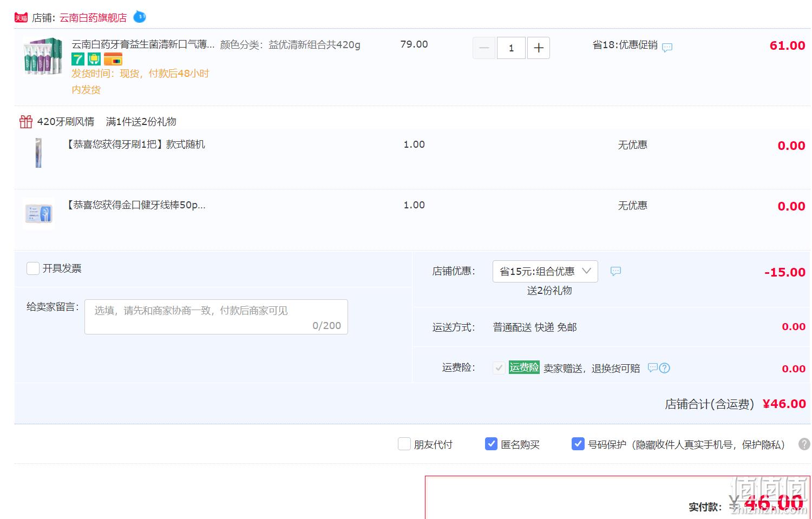Image resolution: width=812 pixels, height=519 pixels.
Task: Check the 朋友代付 checkbox
Action: pos(404,444)
